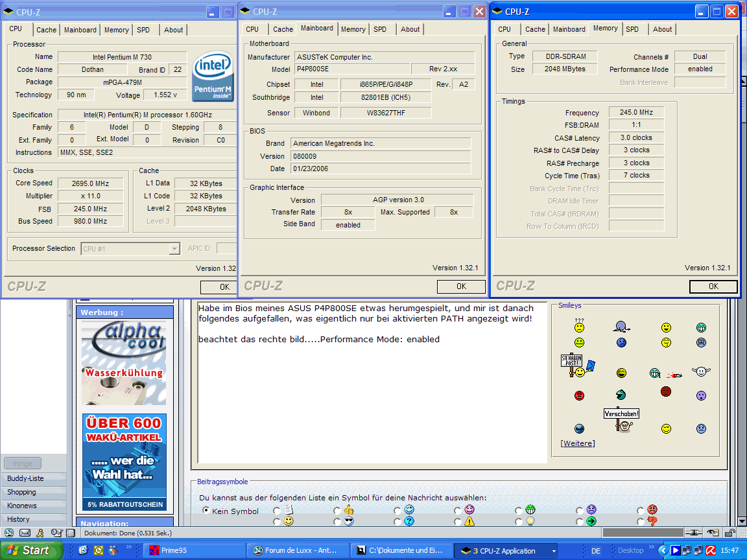
Task: Open the Buddy-Liste sidebar tab
Action: (34, 478)
